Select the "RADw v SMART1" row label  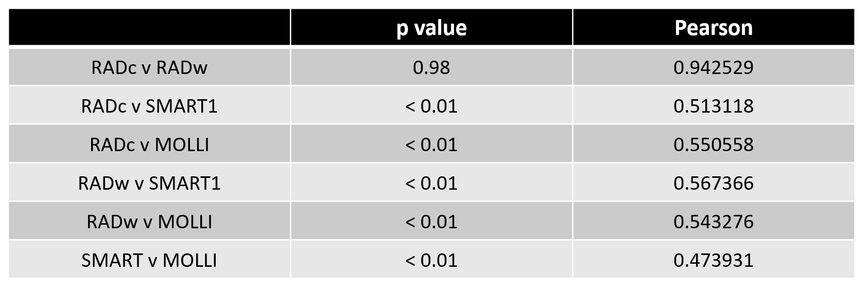pos(149,184)
